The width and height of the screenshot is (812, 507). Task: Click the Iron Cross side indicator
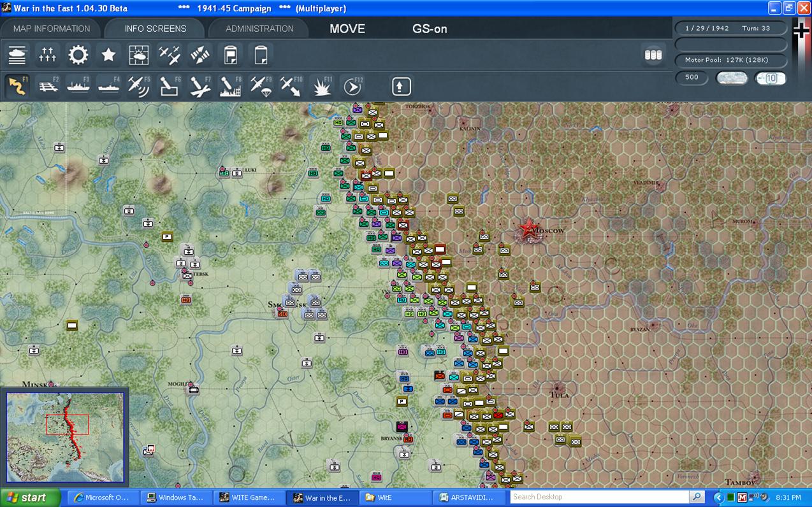801,31
